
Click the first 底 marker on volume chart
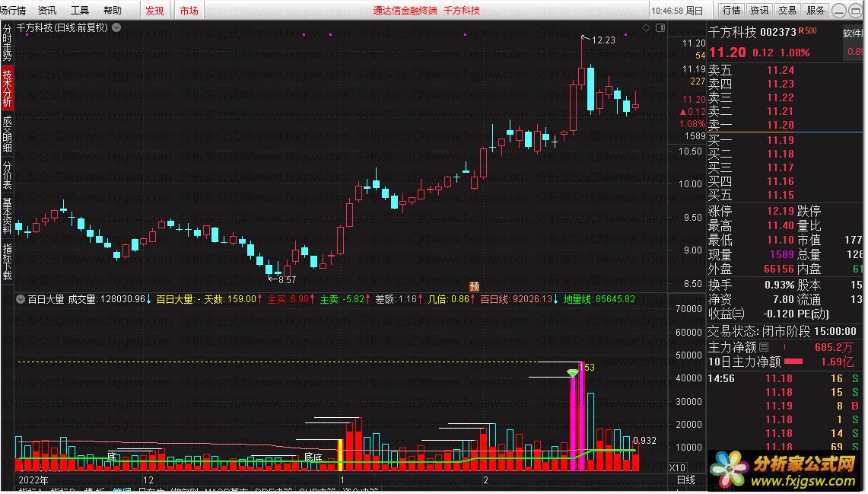pyautogui.click(x=112, y=457)
